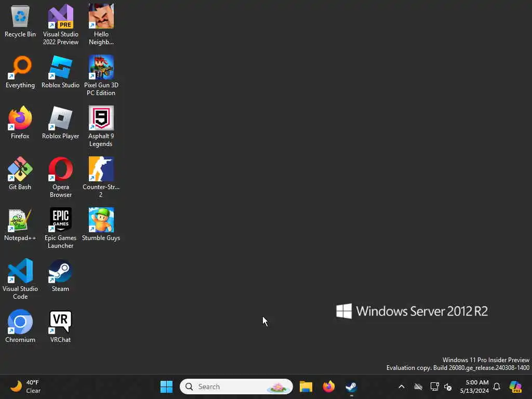Select the Firefox desktop shortcut
This screenshot has width=532, height=399.
20,123
